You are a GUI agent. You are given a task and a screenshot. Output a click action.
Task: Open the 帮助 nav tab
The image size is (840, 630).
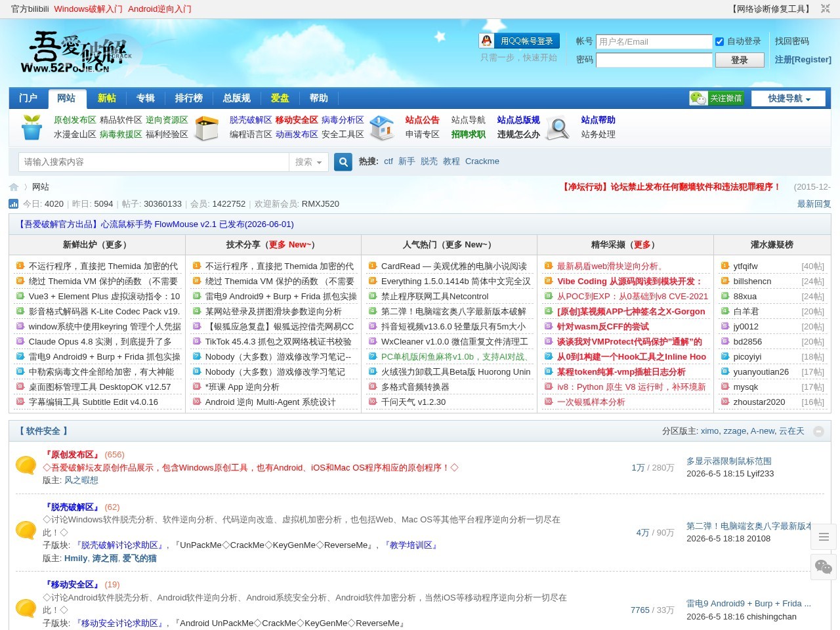[319, 98]
